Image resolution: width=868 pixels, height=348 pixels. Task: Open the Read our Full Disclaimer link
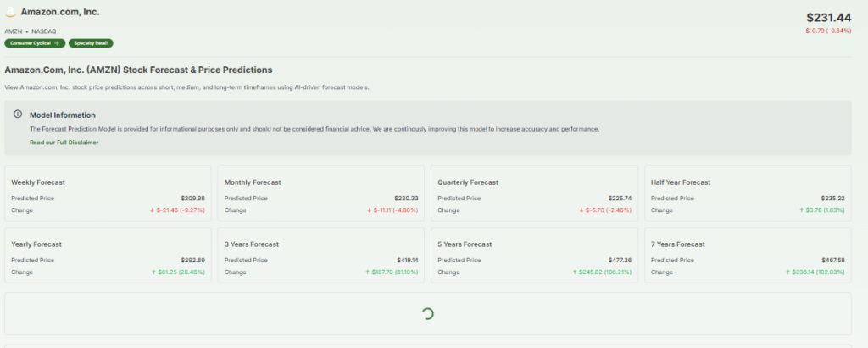64,143
